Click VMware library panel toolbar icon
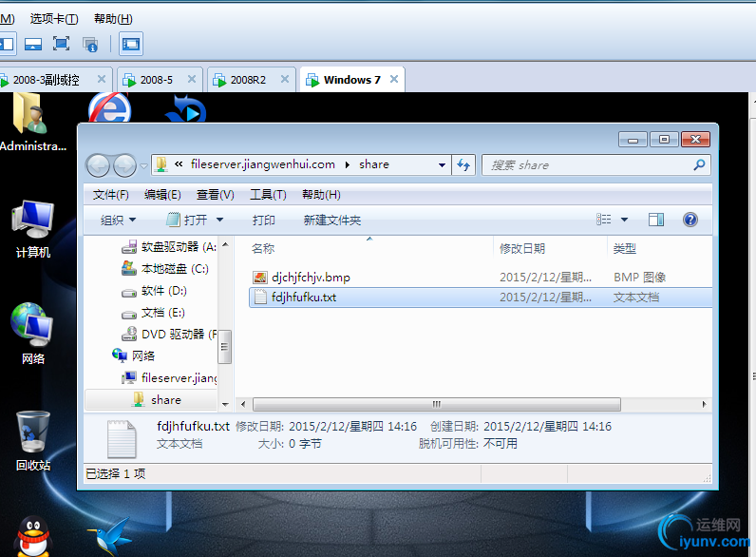Screen dimensions: 756x557 [x=8, y=44]
